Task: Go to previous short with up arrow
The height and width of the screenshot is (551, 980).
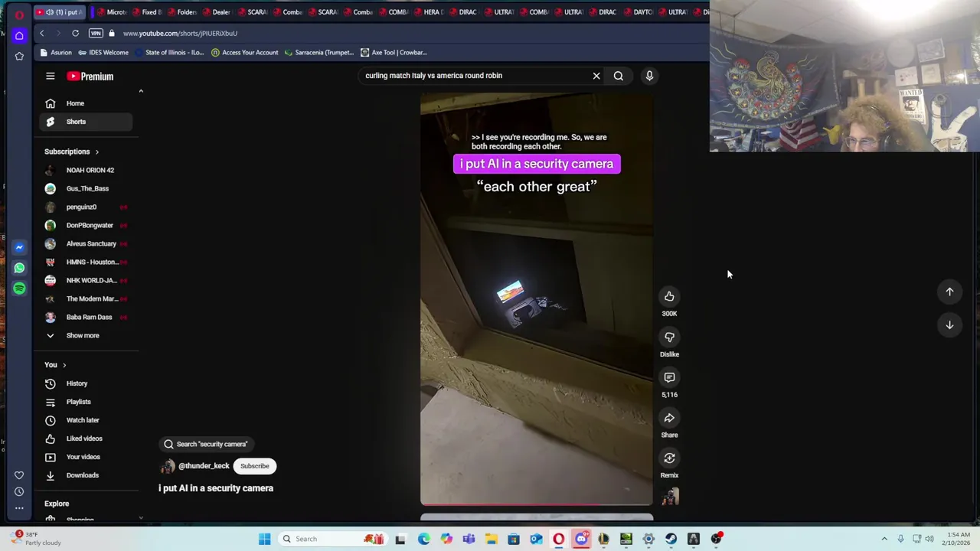Action: pyautogui.click(x=949, y=292)
